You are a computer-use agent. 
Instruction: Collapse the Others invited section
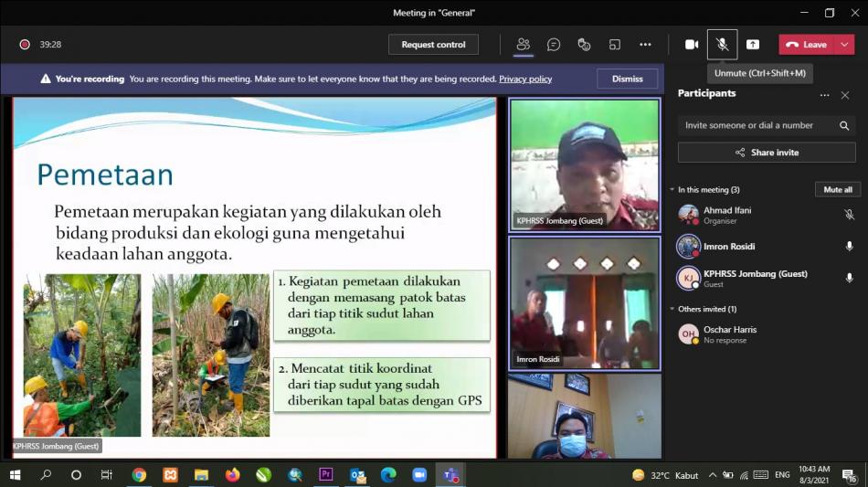[672, 309]
